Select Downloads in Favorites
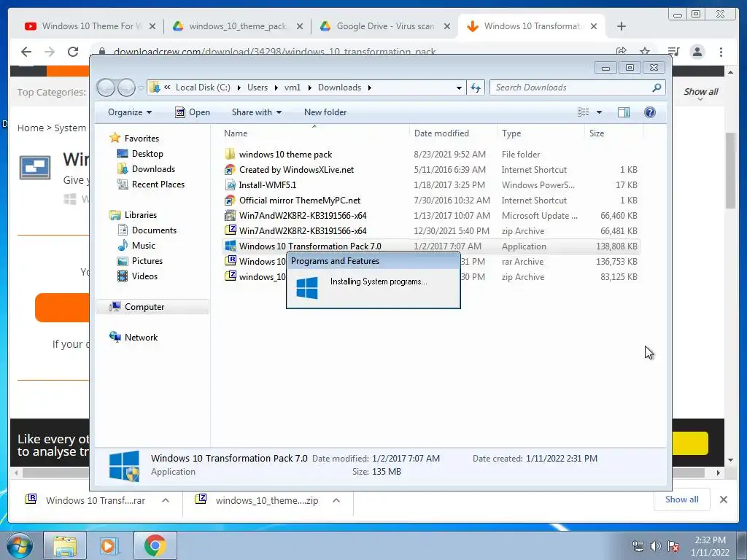The width and height of the screenshot is (747, 560). (x=153, y=169)
